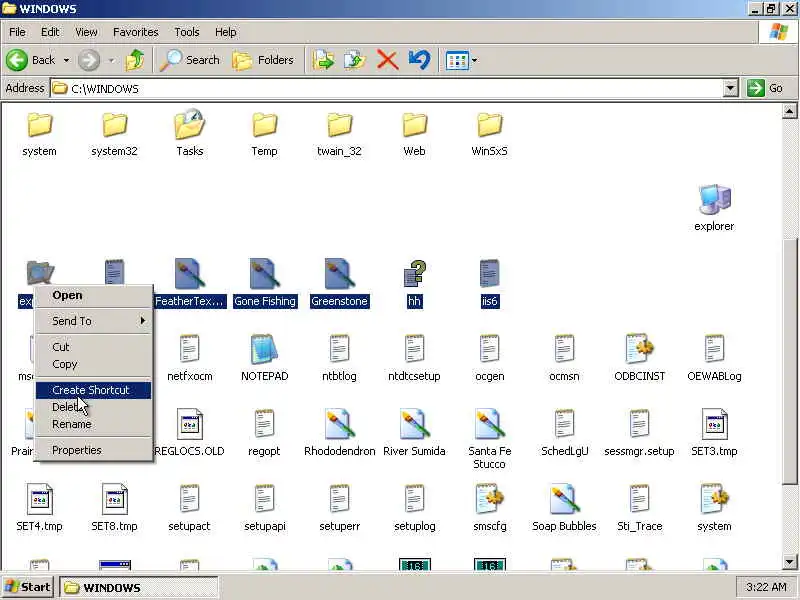Open the Address bar dropdown arrow
The height and width of the screenshot is (600, 800).
click(731, 88)
